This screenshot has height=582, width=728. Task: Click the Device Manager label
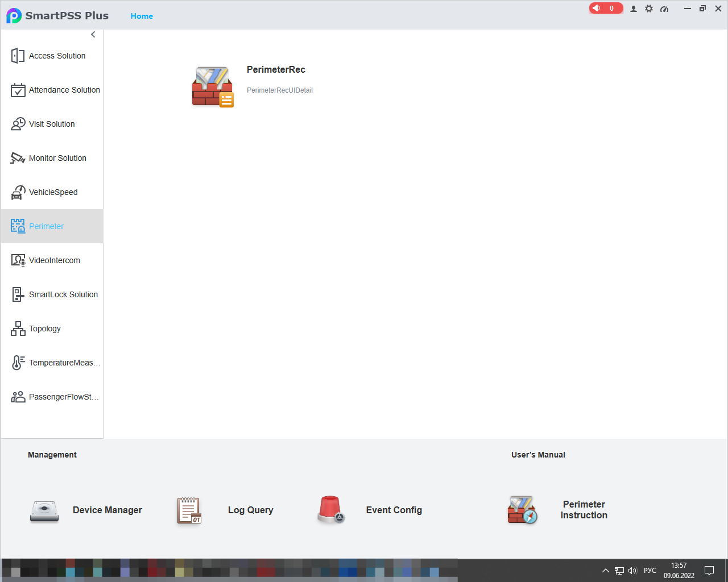coord(107,510)
